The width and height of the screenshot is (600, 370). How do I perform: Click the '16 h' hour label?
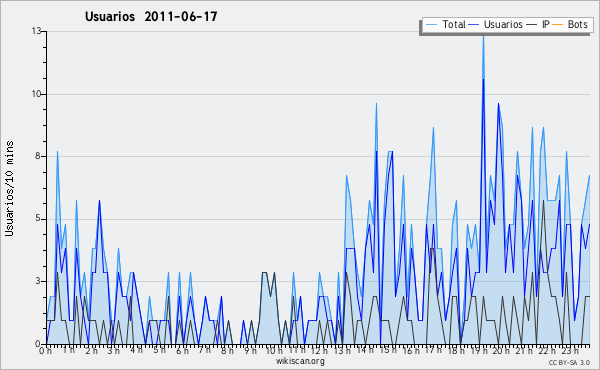[x=411, y=351]
